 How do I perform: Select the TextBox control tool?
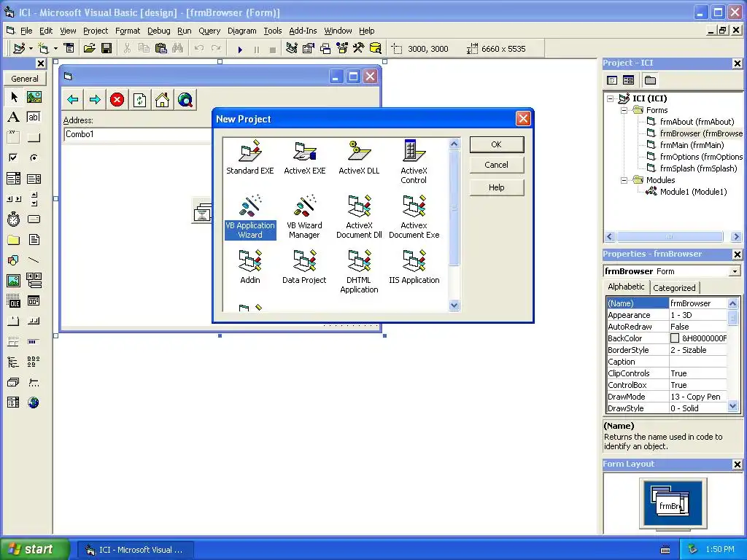tap(34, 117)
